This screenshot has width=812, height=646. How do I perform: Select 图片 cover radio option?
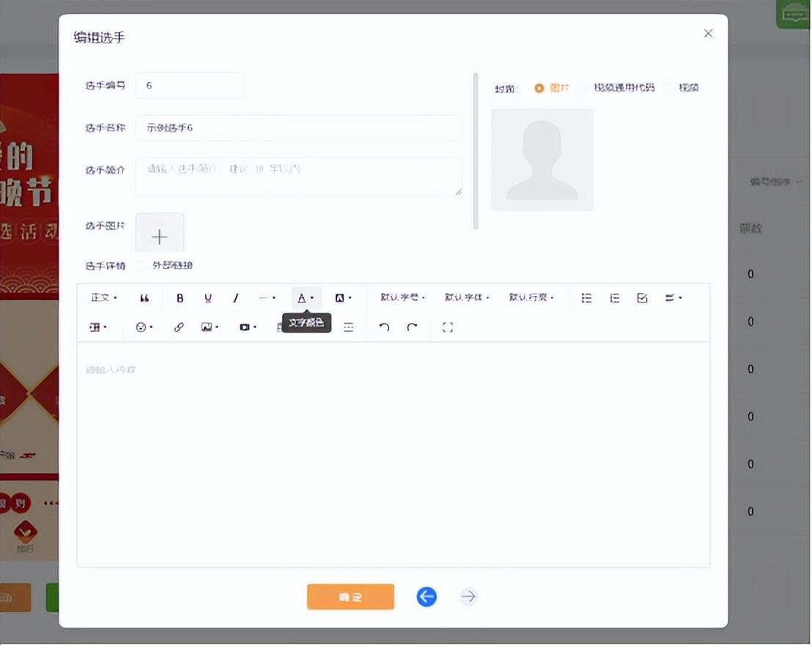539,88
